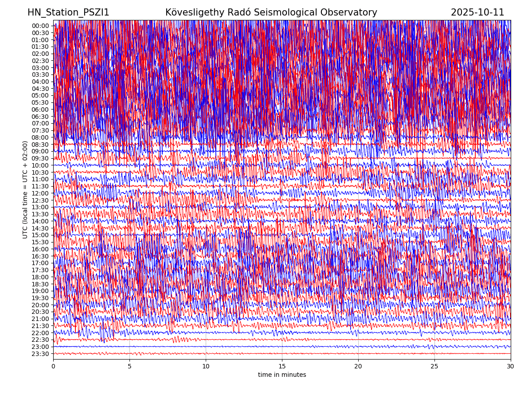Click the vertical UTC local time axis label
This screenshot has width=532, height=399.
click(x=25, y=190)
